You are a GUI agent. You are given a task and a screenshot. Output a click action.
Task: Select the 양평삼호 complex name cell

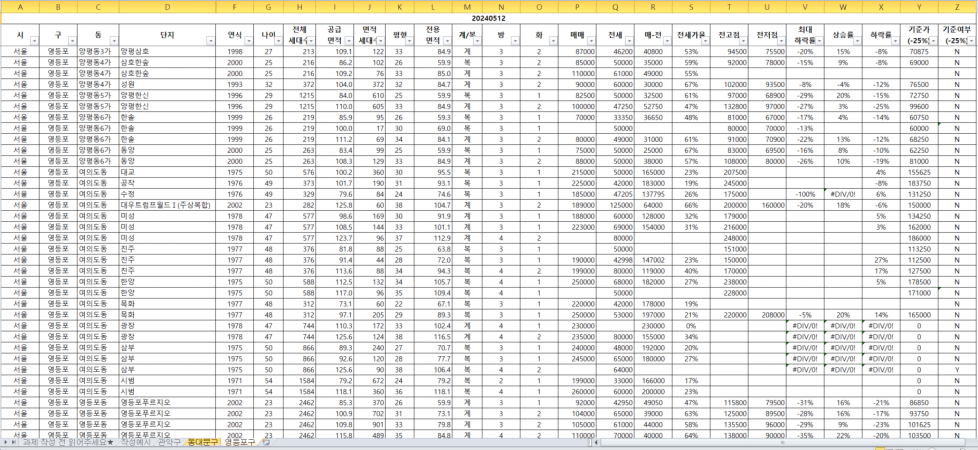pos(167,51)
